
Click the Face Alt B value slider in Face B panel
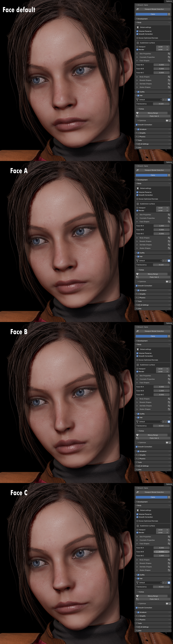[x=162, y=391]
